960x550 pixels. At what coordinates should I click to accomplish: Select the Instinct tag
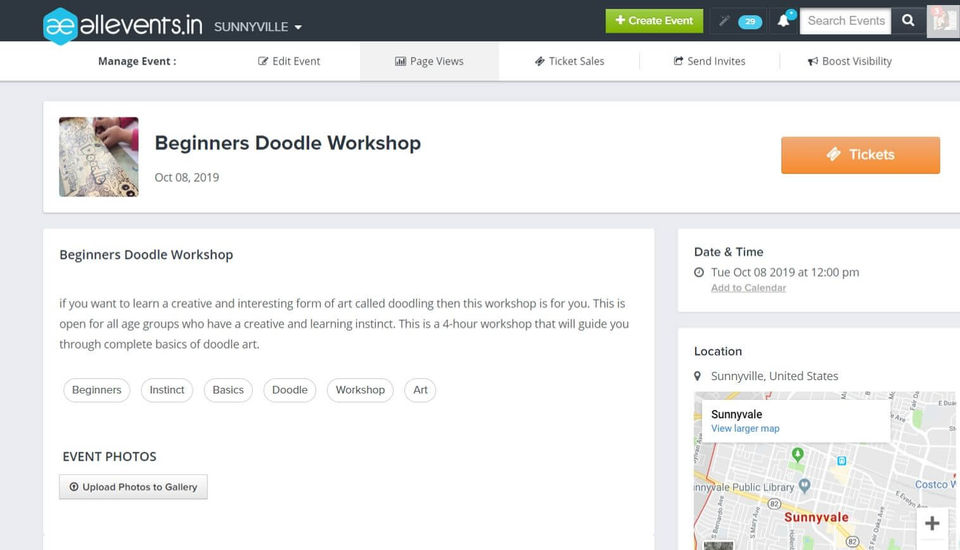[167, 390]
